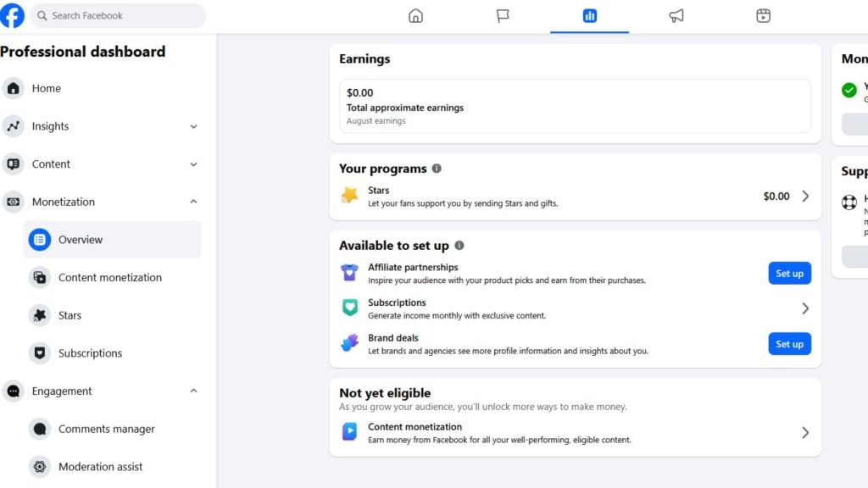Click the support lifebuoy icon

tap(849, 202)
